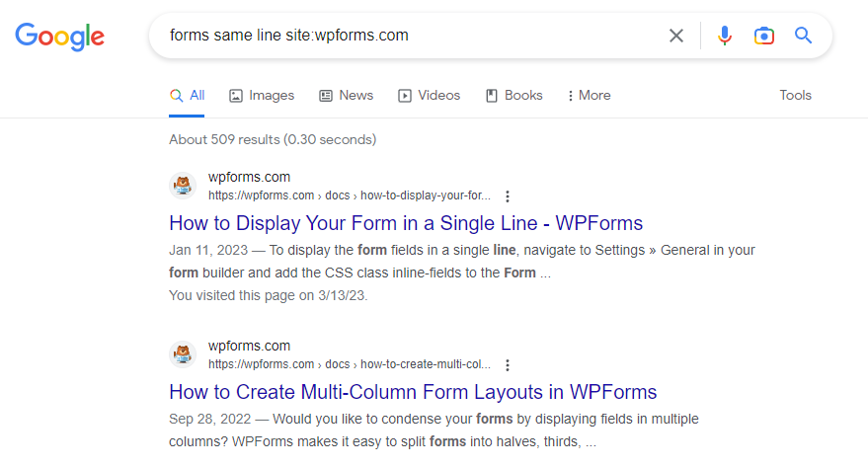Open search by image camera icon
The image size is (868, 468).
tap(764, 36)
